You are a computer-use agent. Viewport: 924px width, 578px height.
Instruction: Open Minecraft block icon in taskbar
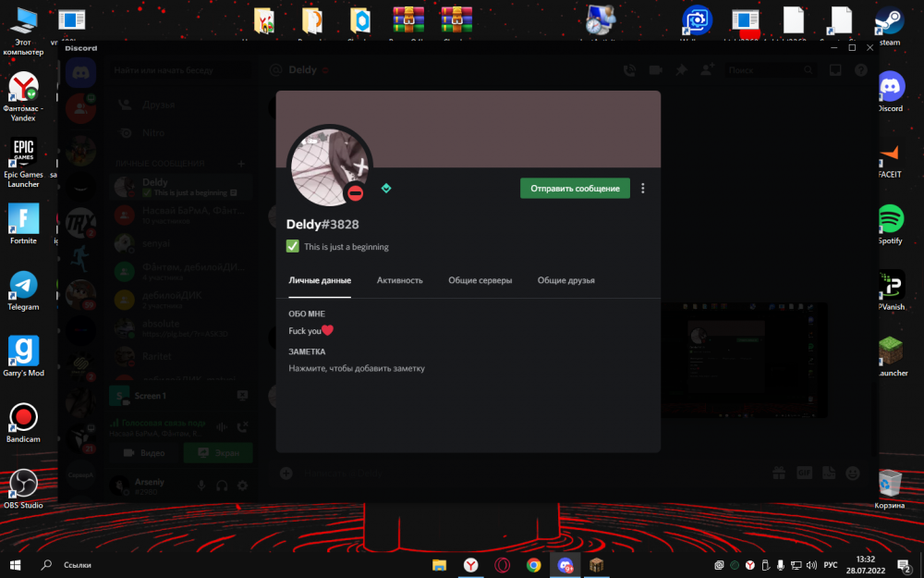click(596, 565)
